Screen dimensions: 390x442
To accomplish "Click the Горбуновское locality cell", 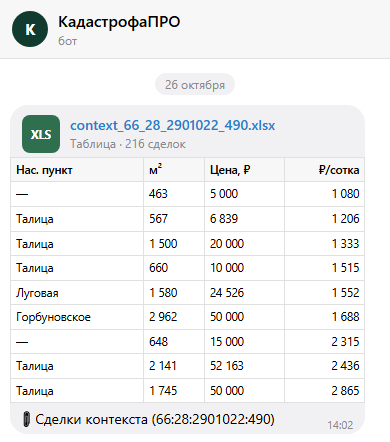I will (x=77, y=317).
